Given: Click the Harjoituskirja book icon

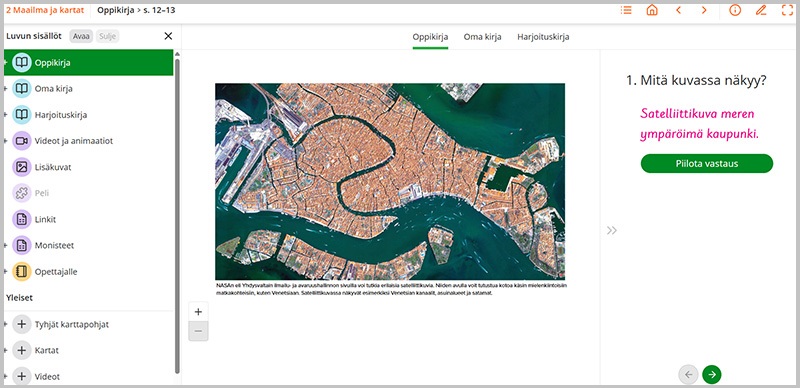Looking at the screenshot, I should (x=21, y=115).
